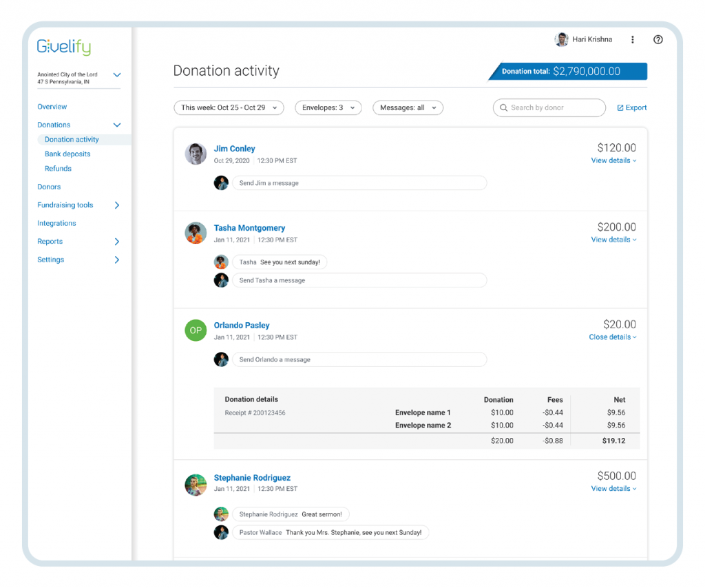The height and width of the screenshot is (588, 705).
Task: Open the Envelopes: 3 filter dropdown
Action: click(328, 108)
